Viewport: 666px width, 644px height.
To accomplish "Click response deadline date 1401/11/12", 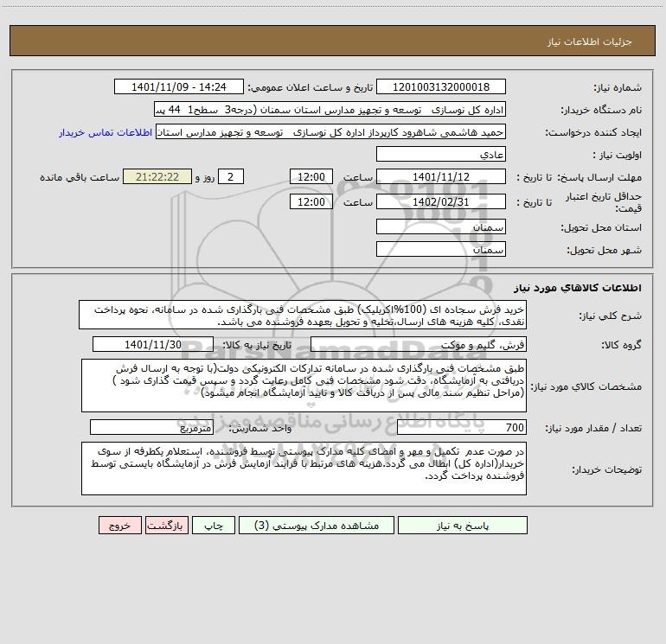I will click(x=441, y=176).
